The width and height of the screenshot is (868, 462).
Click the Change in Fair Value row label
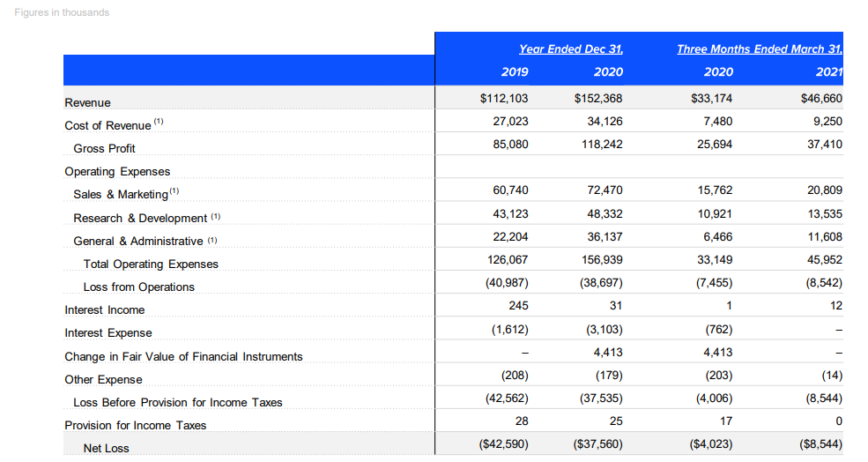[183, 357]
